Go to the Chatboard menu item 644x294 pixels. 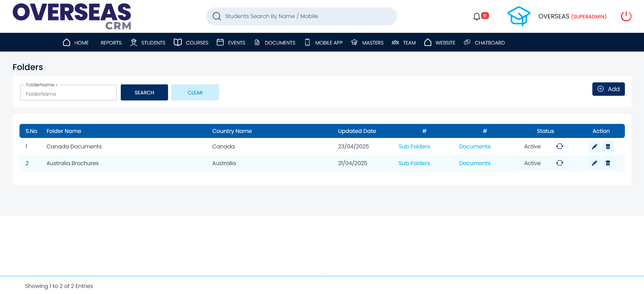[484, 43]
